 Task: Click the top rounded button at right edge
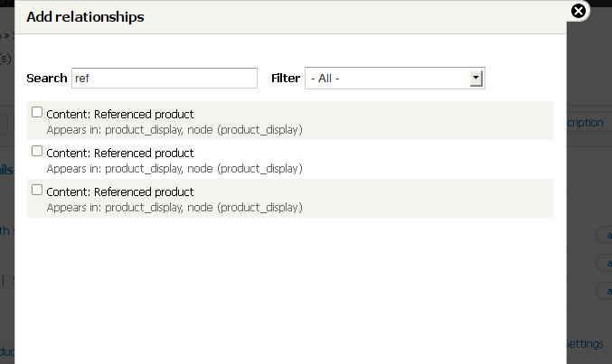pos(603,236)
